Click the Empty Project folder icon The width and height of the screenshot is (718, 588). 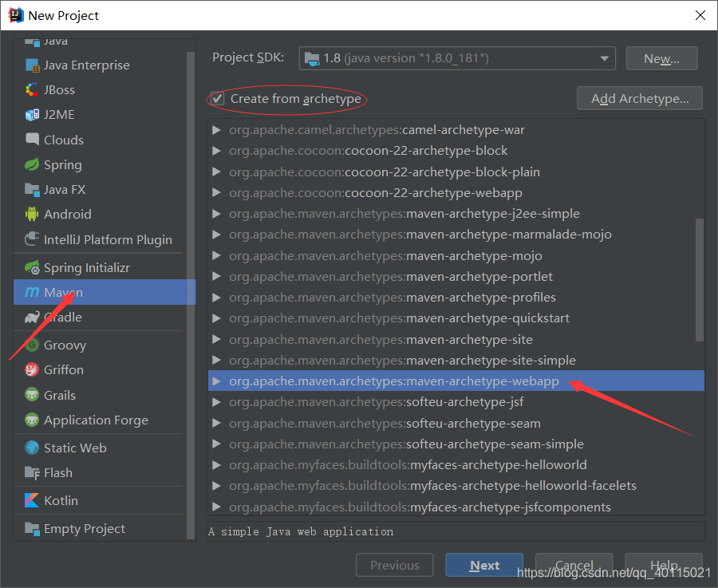32,528
